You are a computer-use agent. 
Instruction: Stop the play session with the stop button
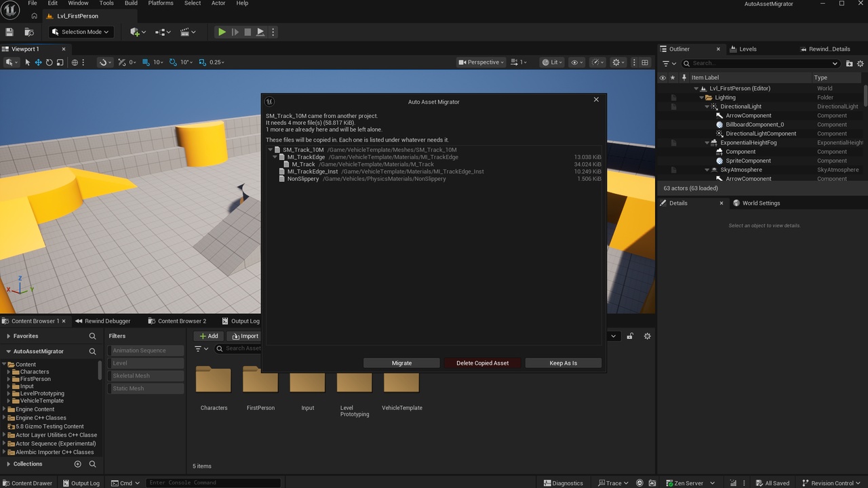248,32
